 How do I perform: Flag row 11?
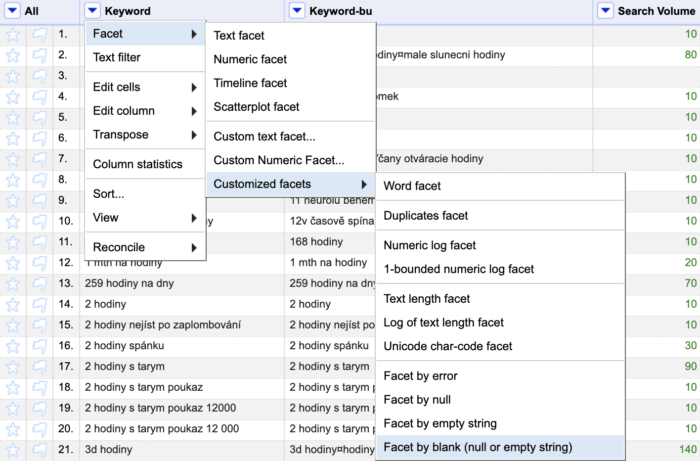(40, 242)
